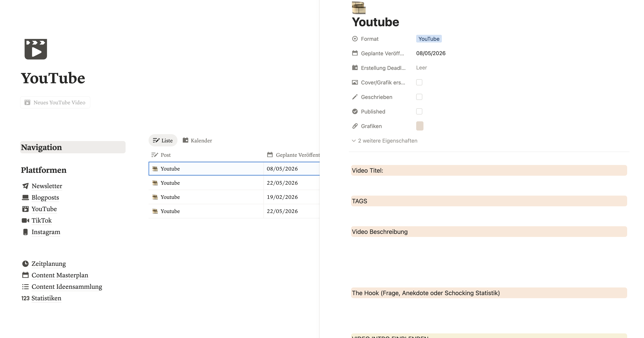Create a Neues YouTube Video
Image resolution: width=644 pixels, height=338 pixels.
[55, 103]
